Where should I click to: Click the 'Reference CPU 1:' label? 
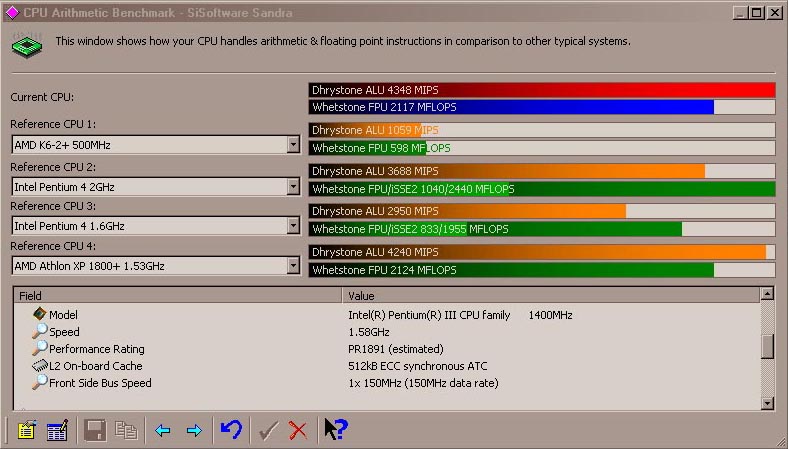point(53,124)
